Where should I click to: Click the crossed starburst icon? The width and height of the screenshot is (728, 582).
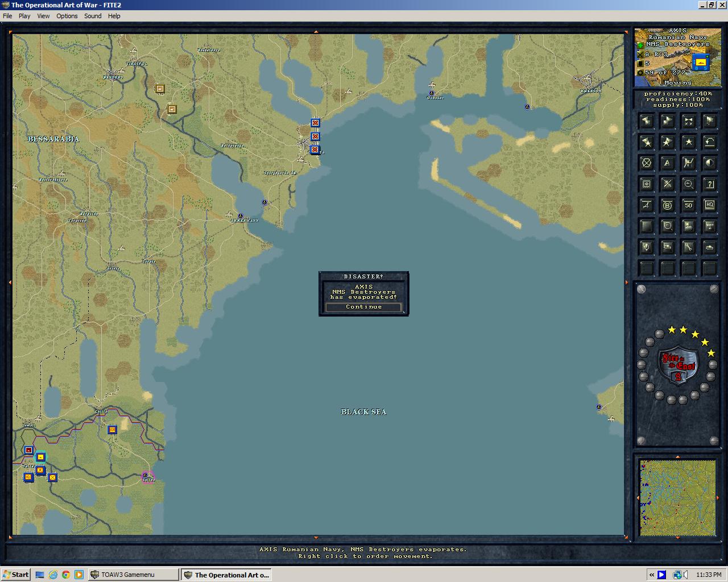pos(667,184)
